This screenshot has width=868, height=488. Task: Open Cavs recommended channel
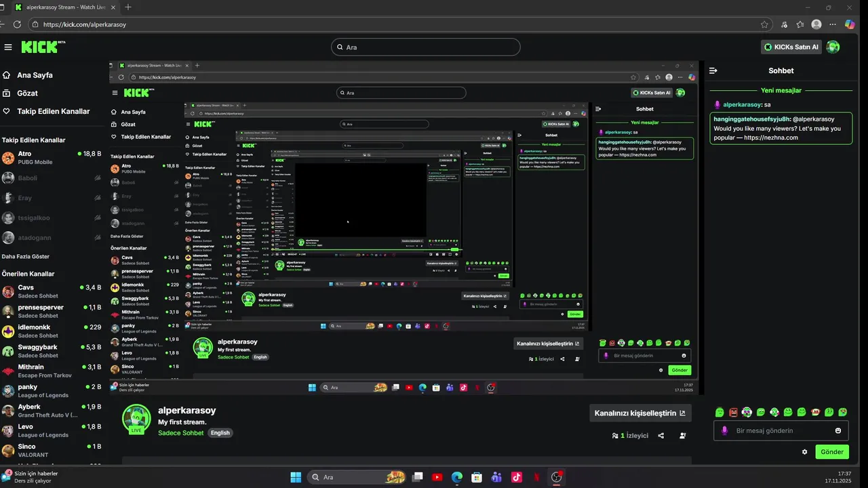click(x=52, y=291)
